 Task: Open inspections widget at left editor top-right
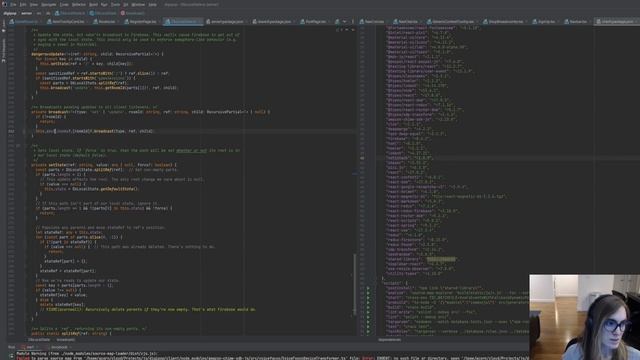pyautogui.click(x=345, y=29)
